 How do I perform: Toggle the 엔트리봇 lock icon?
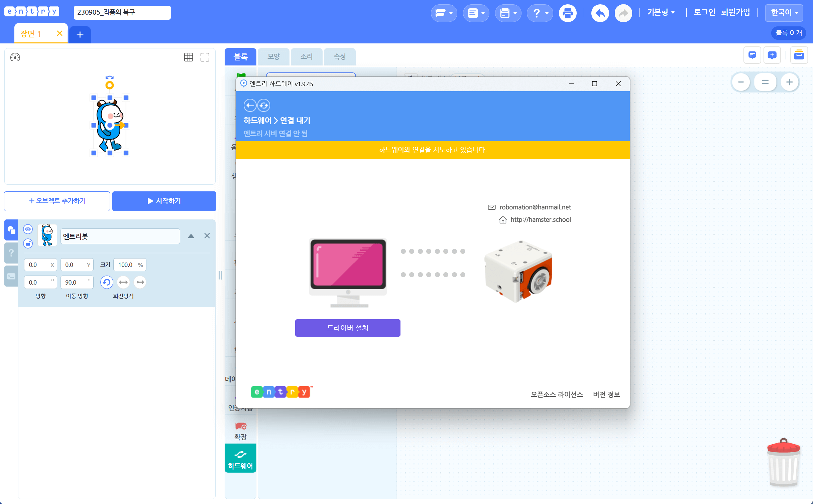click(28, 243)
